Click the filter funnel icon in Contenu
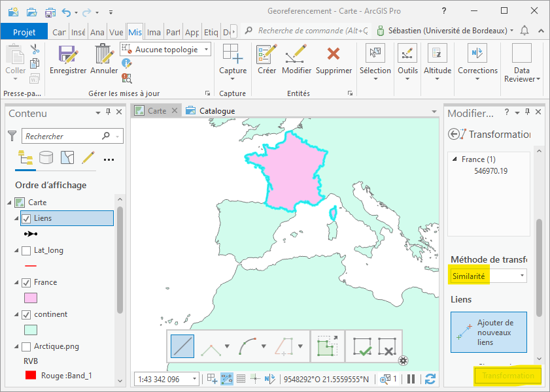Viewport: 550px width, 392px height. [x=12, y=136]
